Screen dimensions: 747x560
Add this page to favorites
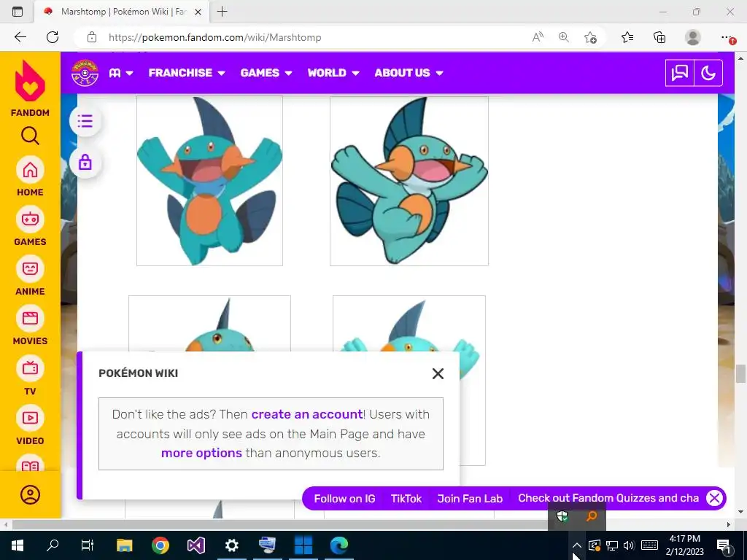590,37
